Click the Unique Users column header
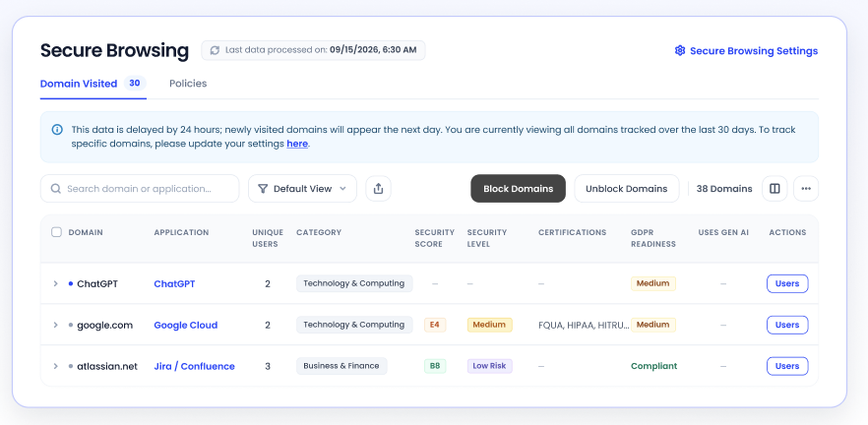 [x=268, y=238]
